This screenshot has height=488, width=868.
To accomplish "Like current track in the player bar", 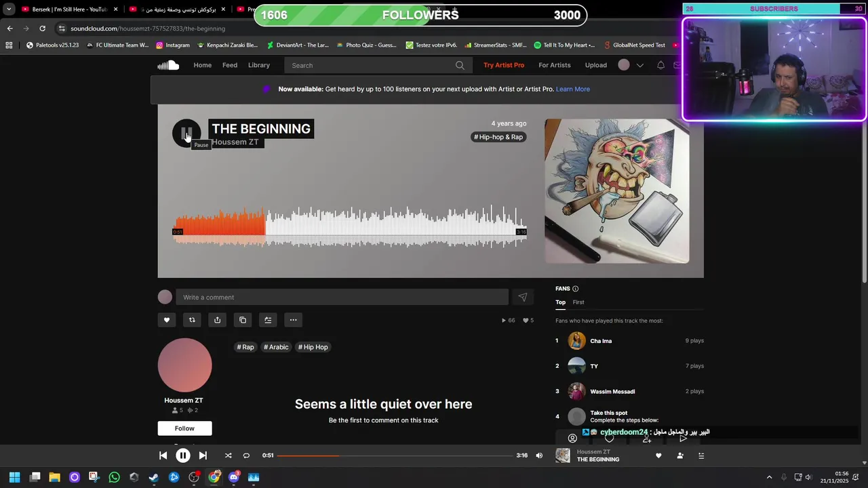I will tap(658, 455).
